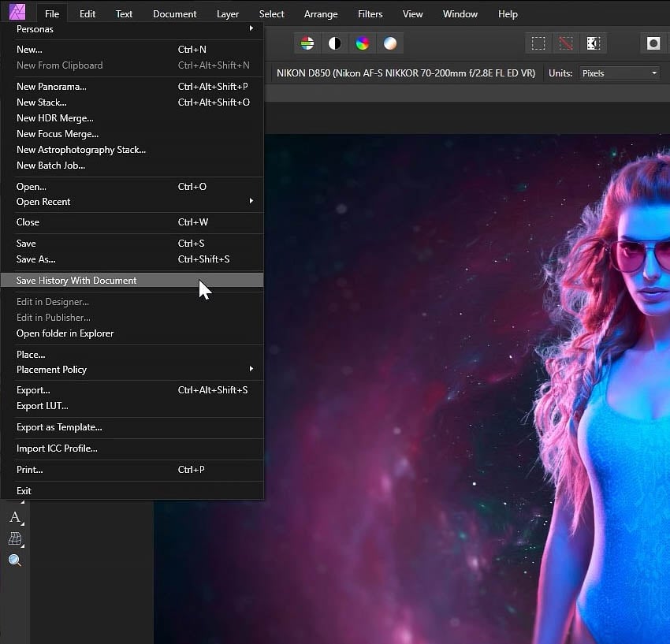
Task: Open the Units dropdown set to Pixels
Action: point(619,73)
